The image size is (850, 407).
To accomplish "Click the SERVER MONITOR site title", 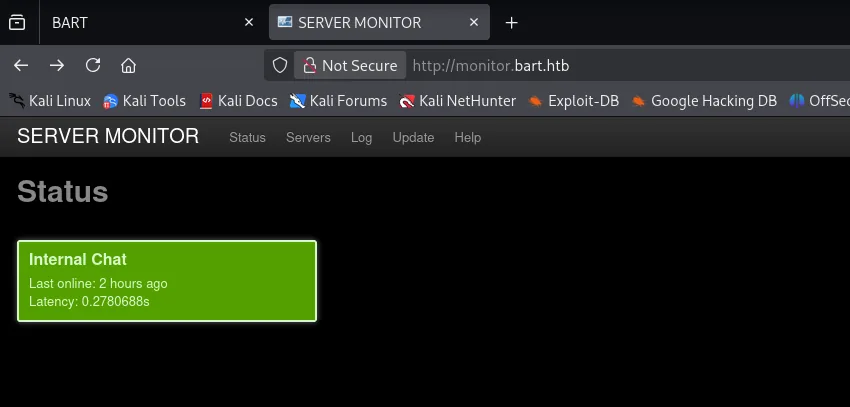I will (108, 137).
